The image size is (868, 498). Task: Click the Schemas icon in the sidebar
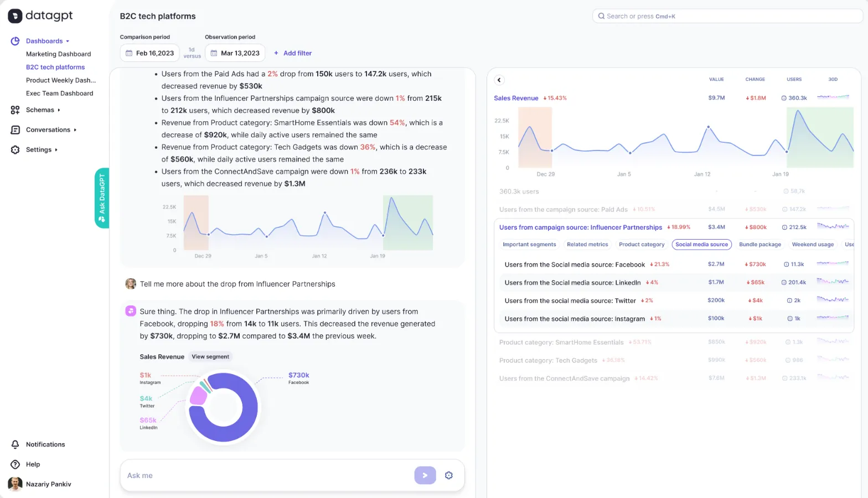15,110
